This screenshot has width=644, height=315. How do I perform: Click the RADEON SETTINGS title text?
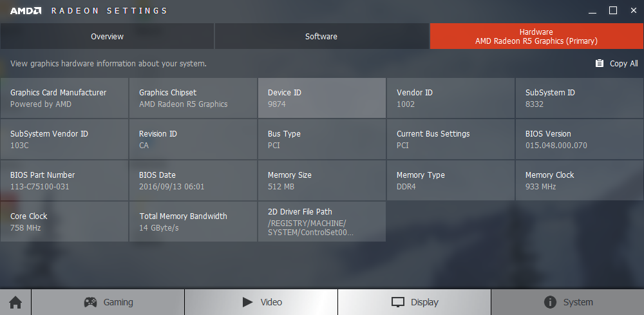pos(109,11)
